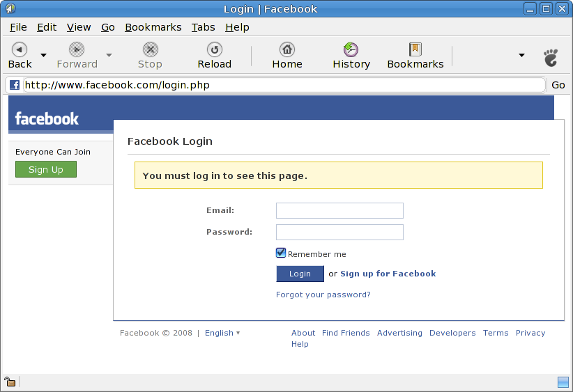
Task: Click the Stop loading icon
Action: (x=150, y=49)
